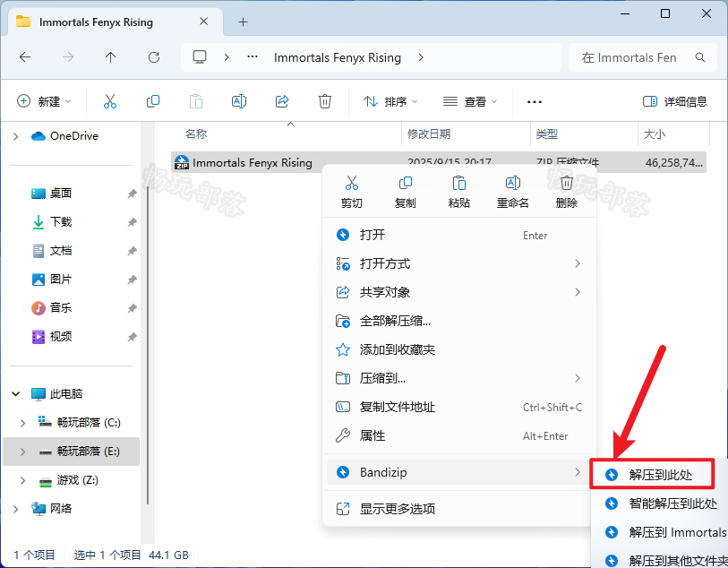Add a new Explorer tab
Image resolution: width=728 pixels, height=568 pixels.
coord(243,22)
